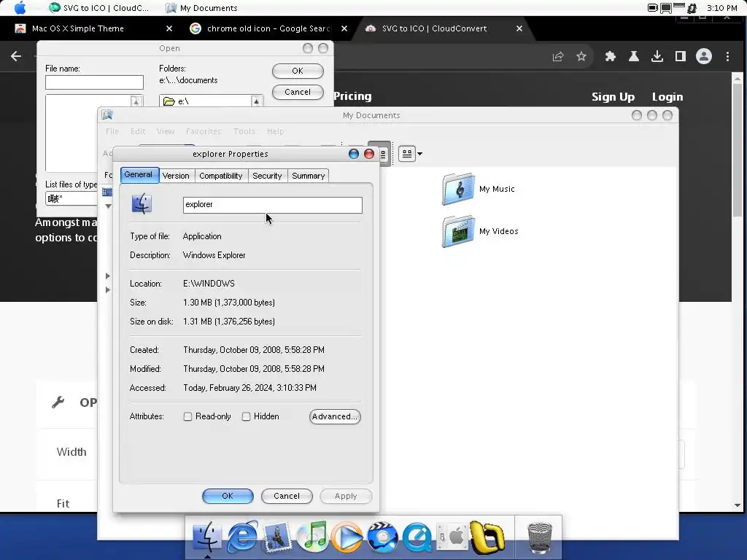Switch to My Documents taskbar item in top bar
This screenshot has height=560, width=747.
[x=201, y=8]
